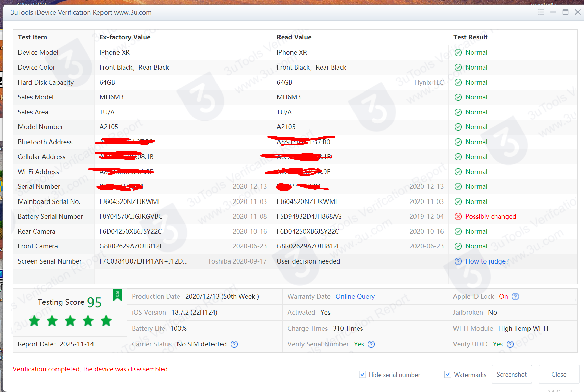Click the Read Value column header
584x392 pixels.
point(294,37)
